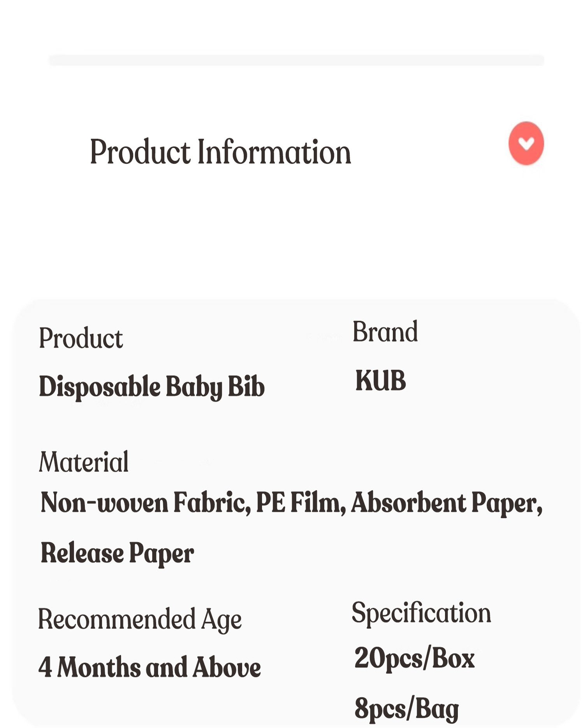
Task: Click the small 'Product' field label in the card
Action: coord(81,338)
